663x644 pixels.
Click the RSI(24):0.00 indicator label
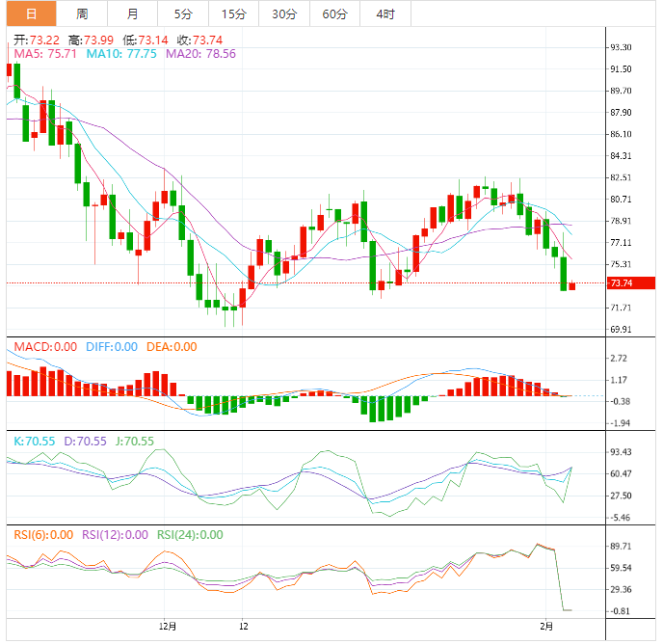pos(190,535)
